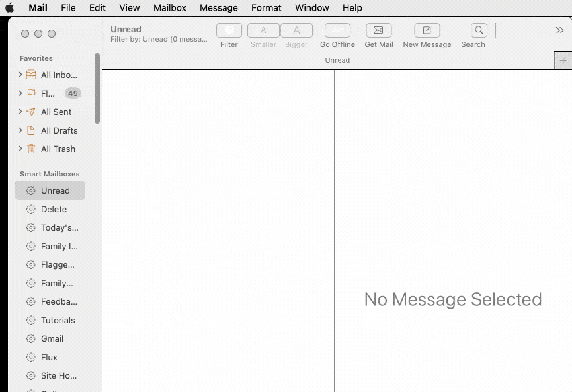The image size is (572, 392).
Task: Expand the All Sent chevron
Action: pyautogui.click(x=20, y=112)
